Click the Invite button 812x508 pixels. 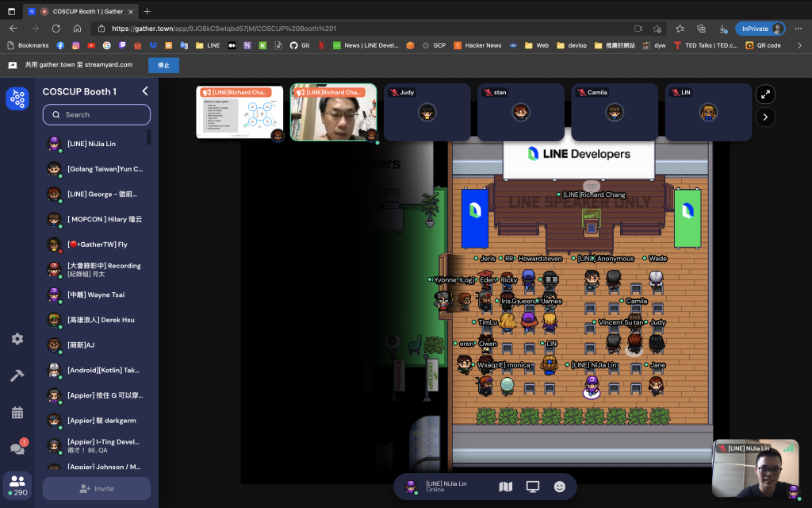97,489
